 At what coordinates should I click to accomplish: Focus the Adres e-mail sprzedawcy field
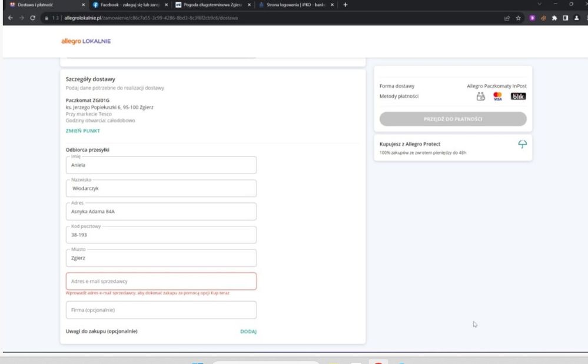coord(161,281)
